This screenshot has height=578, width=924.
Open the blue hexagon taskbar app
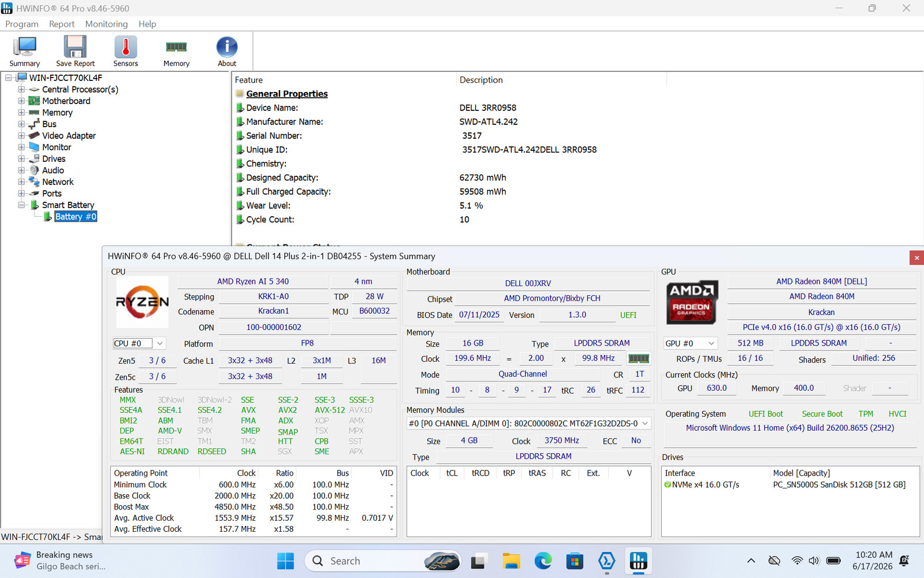tap(606, 561)
